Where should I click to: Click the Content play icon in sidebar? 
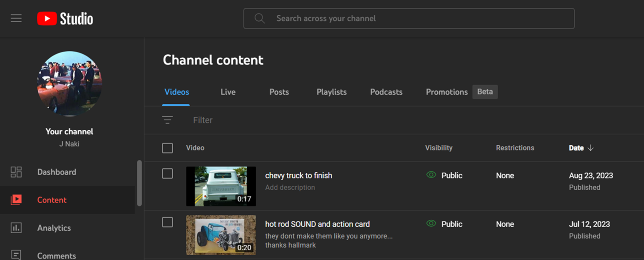click(16, 200)
